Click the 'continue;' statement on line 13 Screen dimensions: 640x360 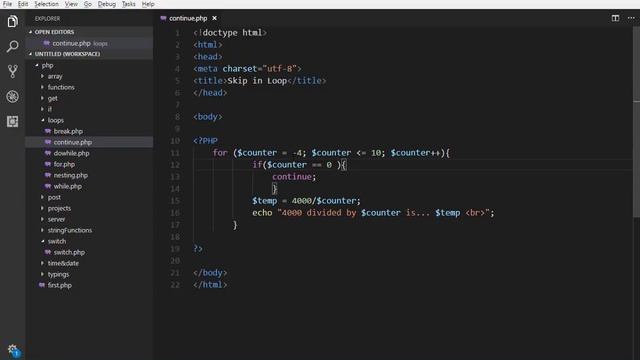pos(294,177)
